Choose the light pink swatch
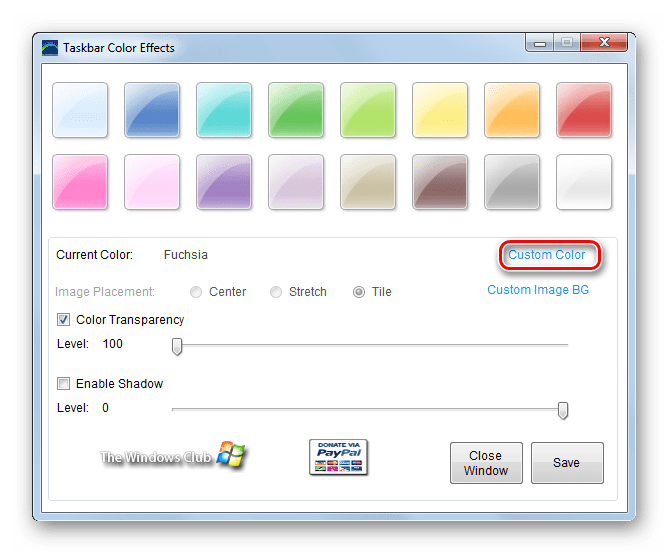The height and width of the screenshot is (554, 669). pos(152,182)
